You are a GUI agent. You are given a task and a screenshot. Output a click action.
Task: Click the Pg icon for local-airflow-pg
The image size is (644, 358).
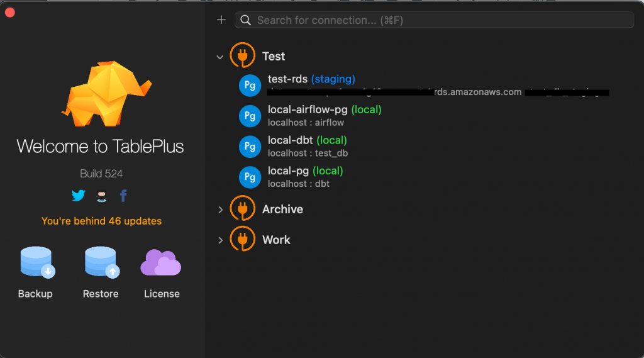[x=250, y=116]
